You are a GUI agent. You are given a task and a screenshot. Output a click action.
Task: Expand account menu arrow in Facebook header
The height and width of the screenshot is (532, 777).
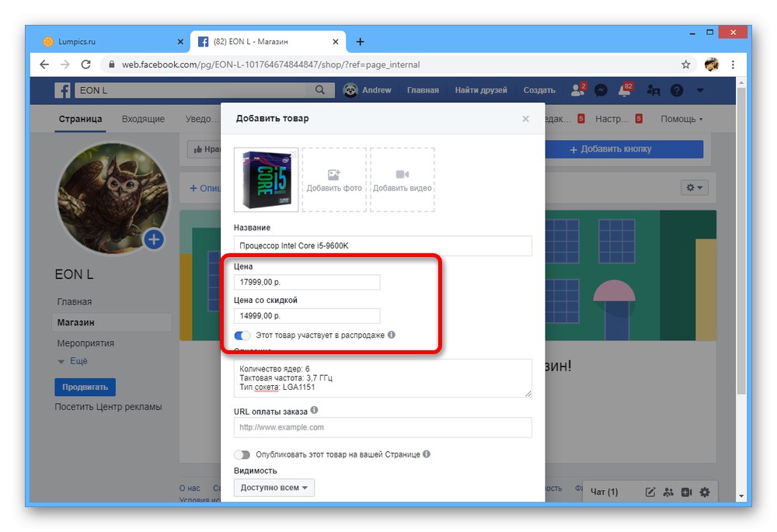click(700, 90)
